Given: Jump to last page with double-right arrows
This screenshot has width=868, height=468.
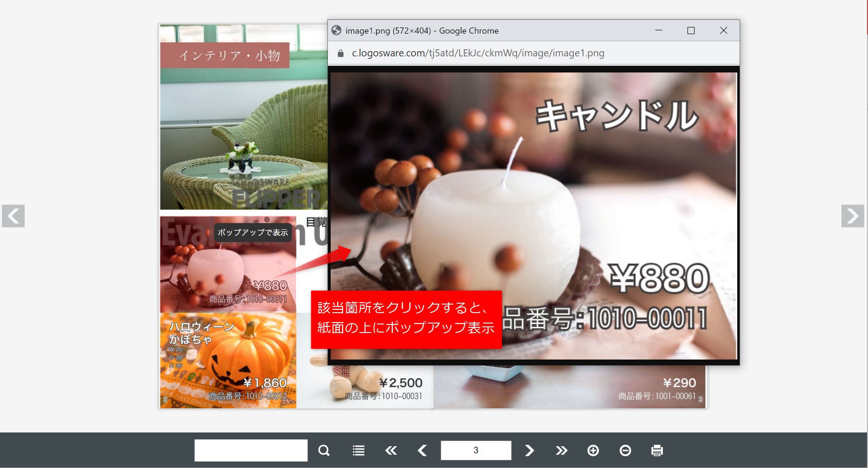Looking at the screenshot, I should pyautogui.click(x=561, y=450).
